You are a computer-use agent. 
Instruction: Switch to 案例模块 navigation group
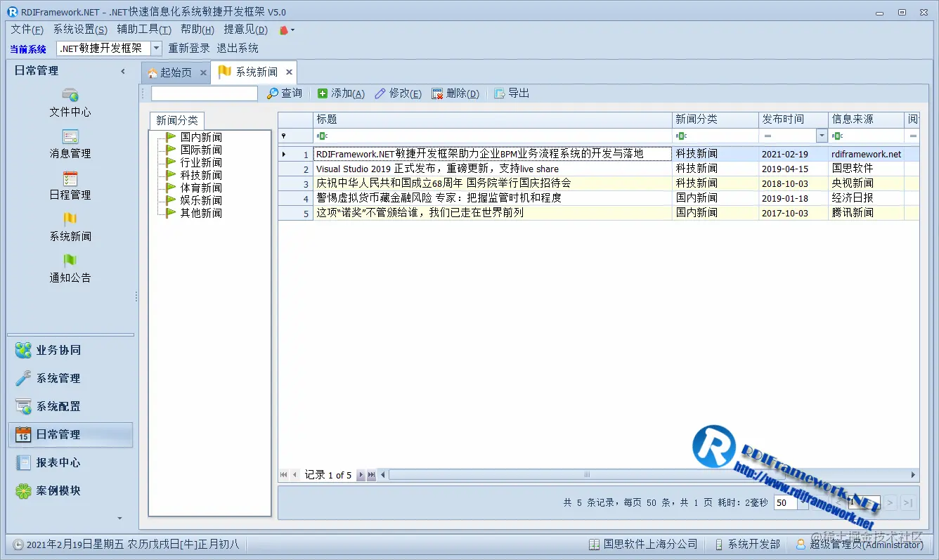(x=70, y=490)
